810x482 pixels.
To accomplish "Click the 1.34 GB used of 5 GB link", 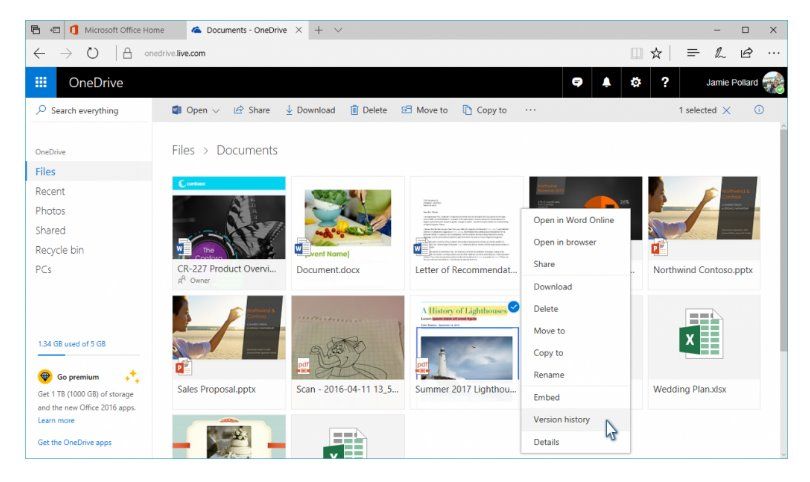I will click(72, 344).
